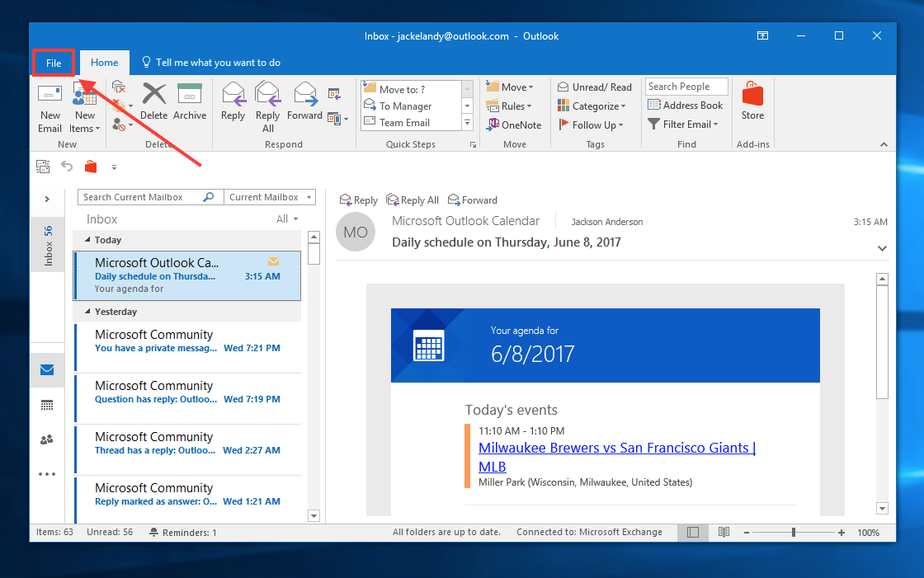Open the Current Mailbox scope dropdown

pyautogui.click(x=270, y=197)
